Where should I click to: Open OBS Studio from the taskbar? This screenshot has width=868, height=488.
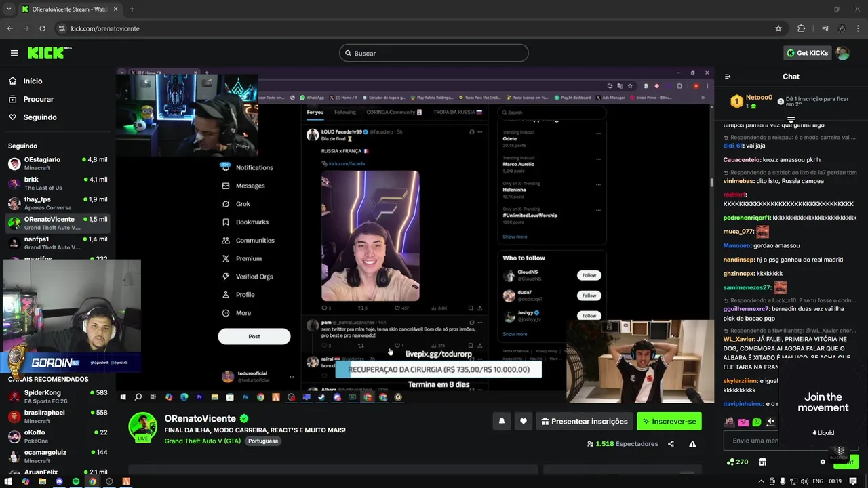click(109, 481)
